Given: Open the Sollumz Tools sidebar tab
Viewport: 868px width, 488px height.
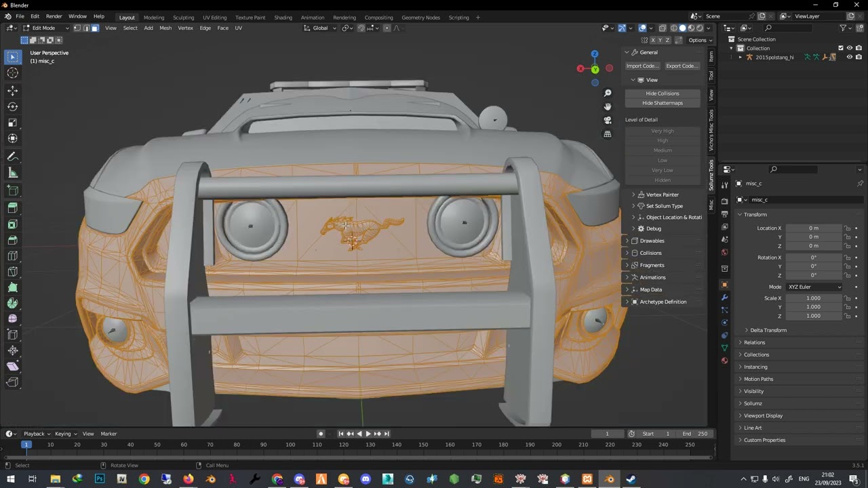Looking at the screenshot, I should click(x=711, y=175).
